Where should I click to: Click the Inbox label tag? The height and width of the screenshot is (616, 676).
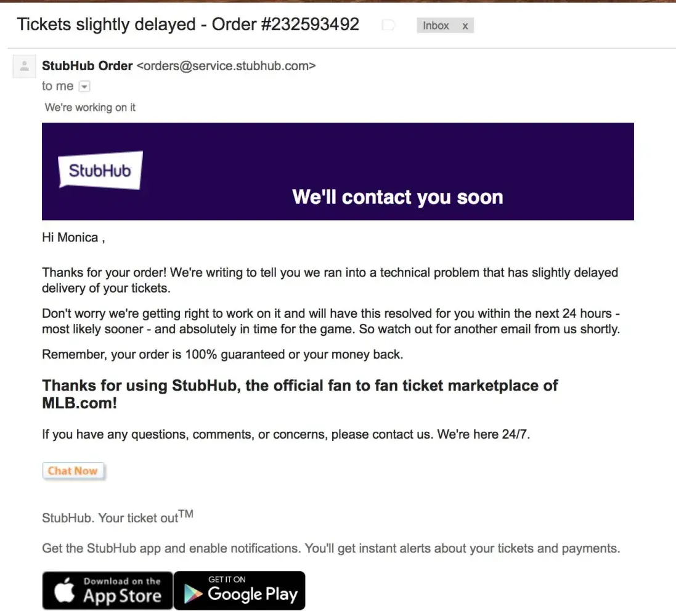436,26
